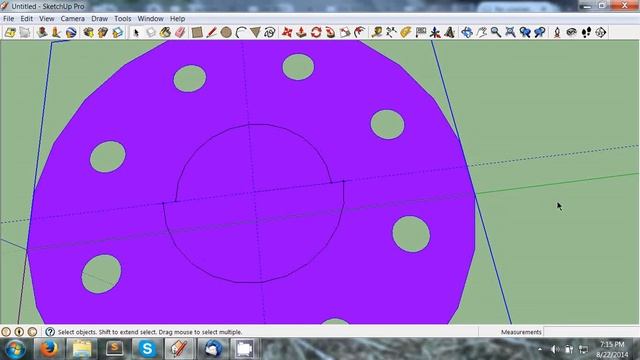Select the Line pencil tool
Screen dimensions: 640x360
click(211, 32)
